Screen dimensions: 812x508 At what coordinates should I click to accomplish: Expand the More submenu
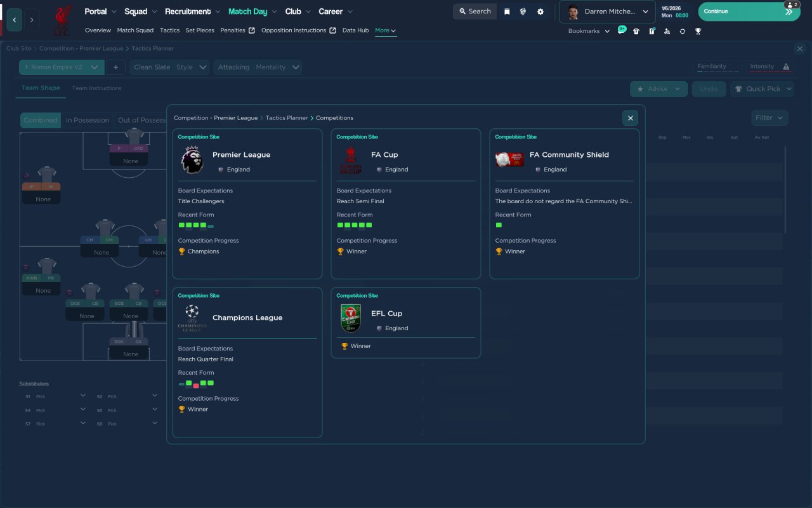tap(385, 30)
